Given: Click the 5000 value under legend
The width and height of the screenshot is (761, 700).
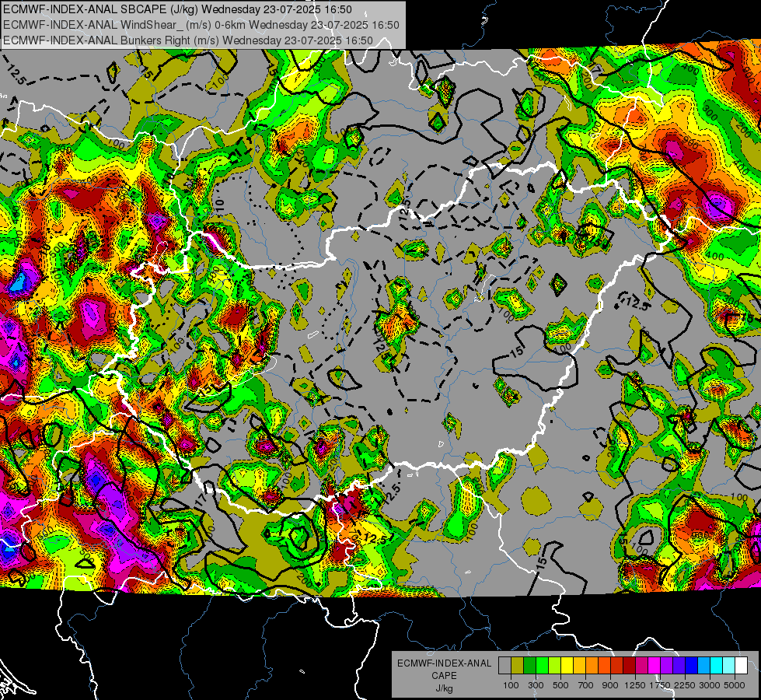Looking at the screenshot, I should click(x=735, y=685).
